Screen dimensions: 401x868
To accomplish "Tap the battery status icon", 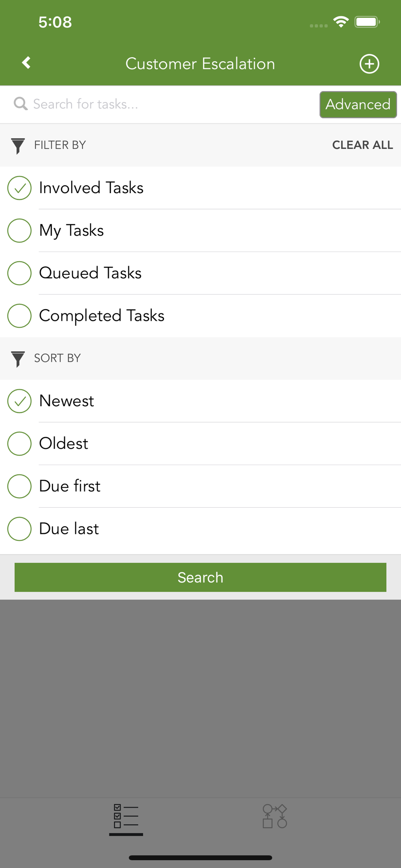I will [367, 22].
